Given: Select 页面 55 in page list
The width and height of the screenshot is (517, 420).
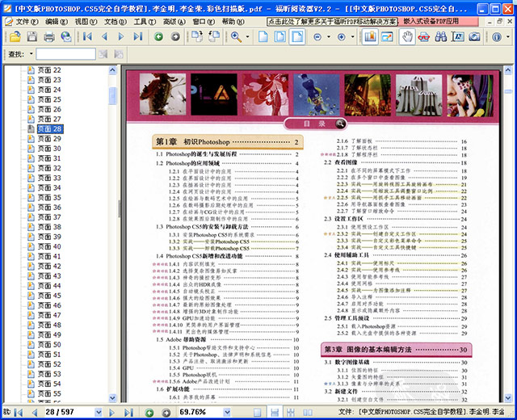Looking at the screenshot, I should [49, 393].
